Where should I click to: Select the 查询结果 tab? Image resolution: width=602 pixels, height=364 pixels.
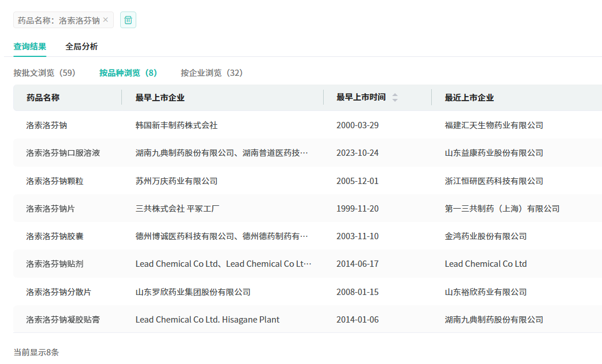30,47
